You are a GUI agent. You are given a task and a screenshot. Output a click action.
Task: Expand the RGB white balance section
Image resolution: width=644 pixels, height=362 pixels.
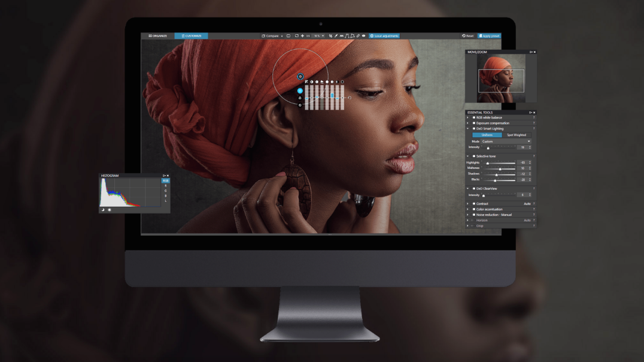pyautogui.click(x=468, y=117)
